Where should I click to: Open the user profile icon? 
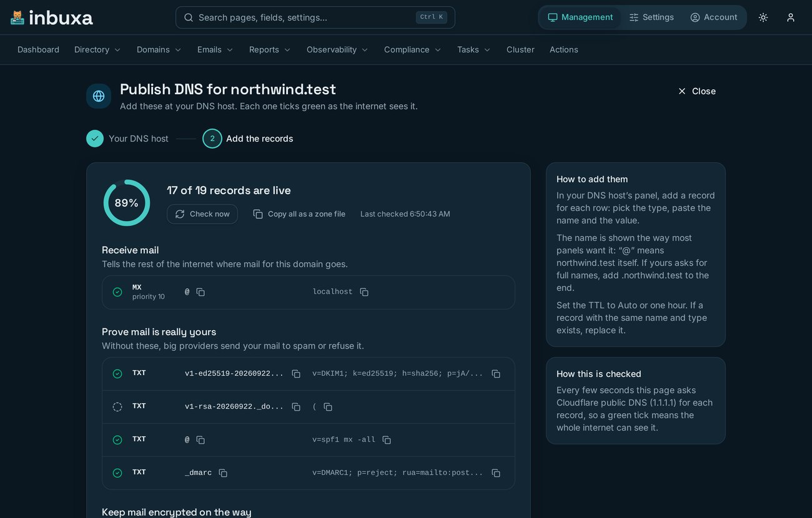click(791, 17)
